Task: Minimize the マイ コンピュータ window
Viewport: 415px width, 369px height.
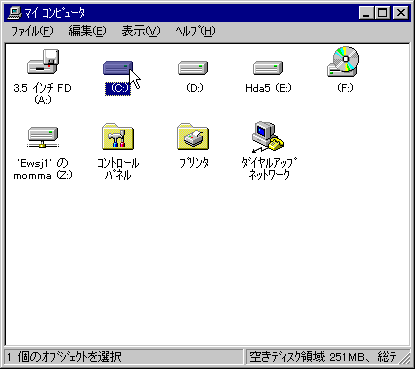Action: pyautogui.click(x=367, y=13)
